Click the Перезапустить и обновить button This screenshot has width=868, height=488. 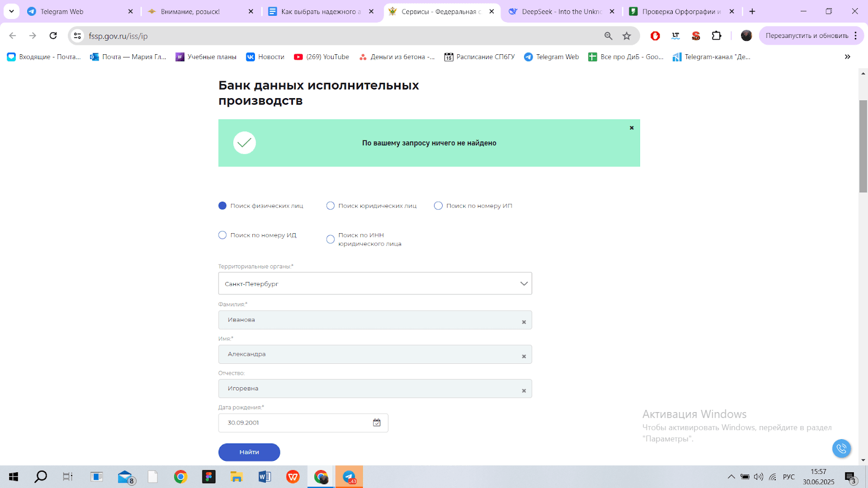[806, 36]
